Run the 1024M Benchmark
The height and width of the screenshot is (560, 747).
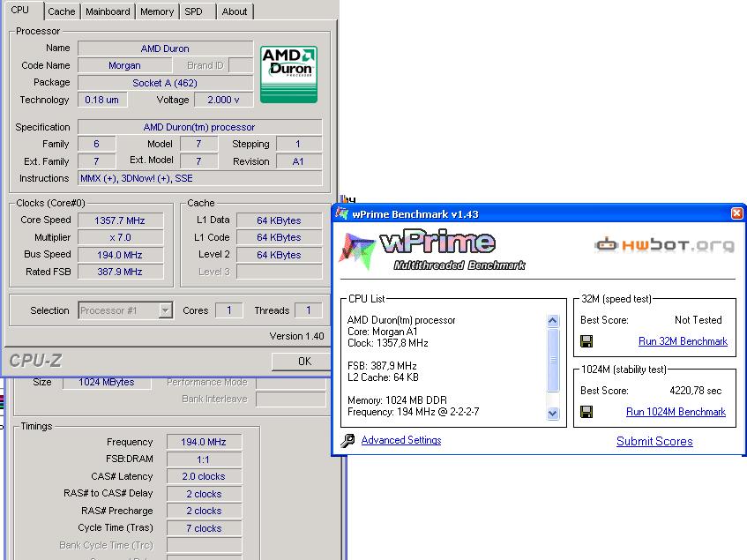pyautogui.click(x=676, y=412)
